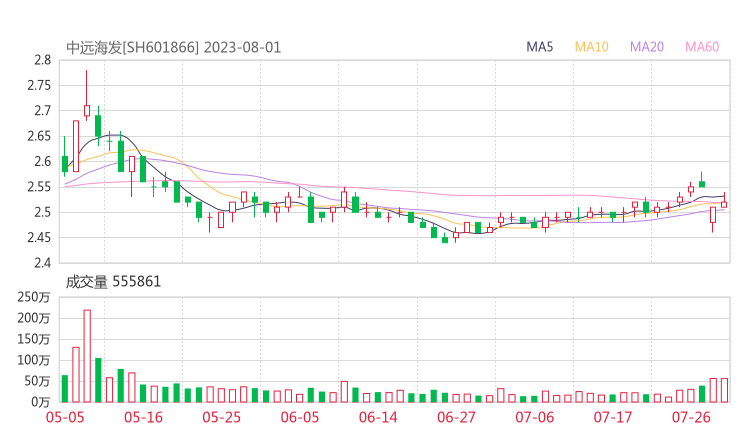Click the first green volume bar
This screenshot has width=740, height=440.
pos(65,388)
